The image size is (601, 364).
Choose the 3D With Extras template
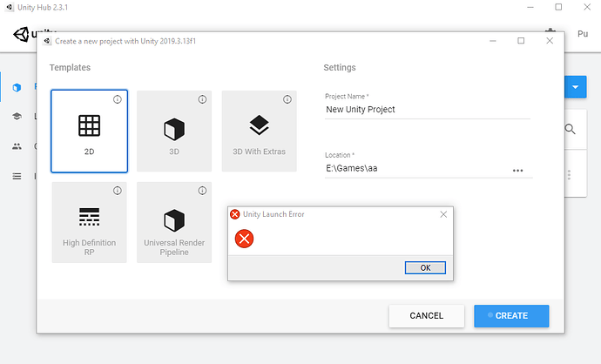point(259,131)
